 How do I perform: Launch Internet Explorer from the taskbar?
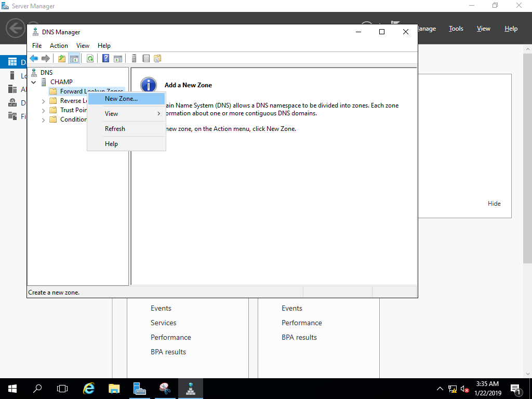click(x=89, y=389)
